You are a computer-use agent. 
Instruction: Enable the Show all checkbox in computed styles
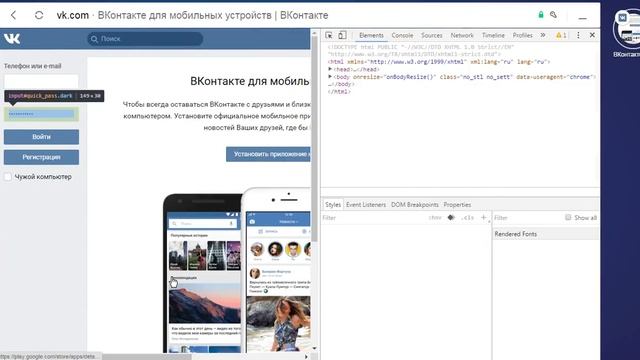coord(568,217)
